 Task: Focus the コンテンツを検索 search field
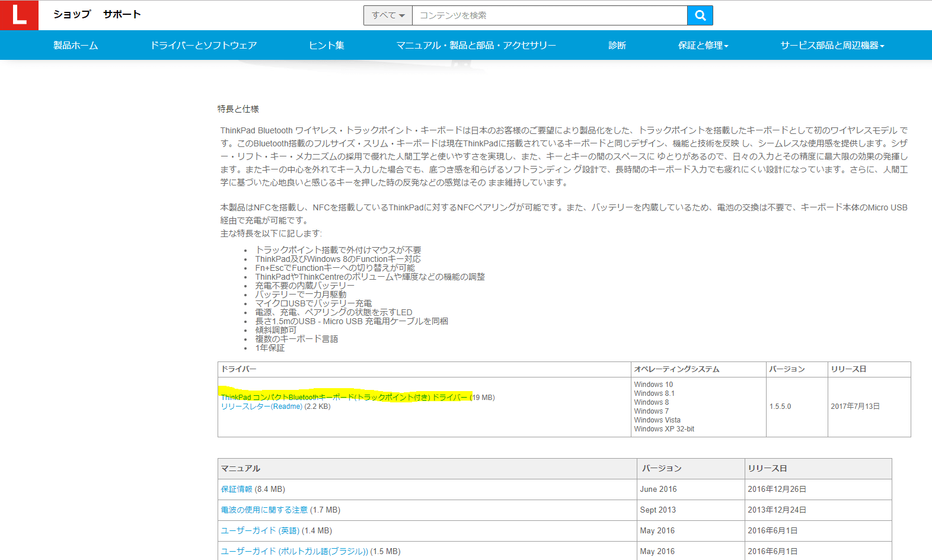549,15
